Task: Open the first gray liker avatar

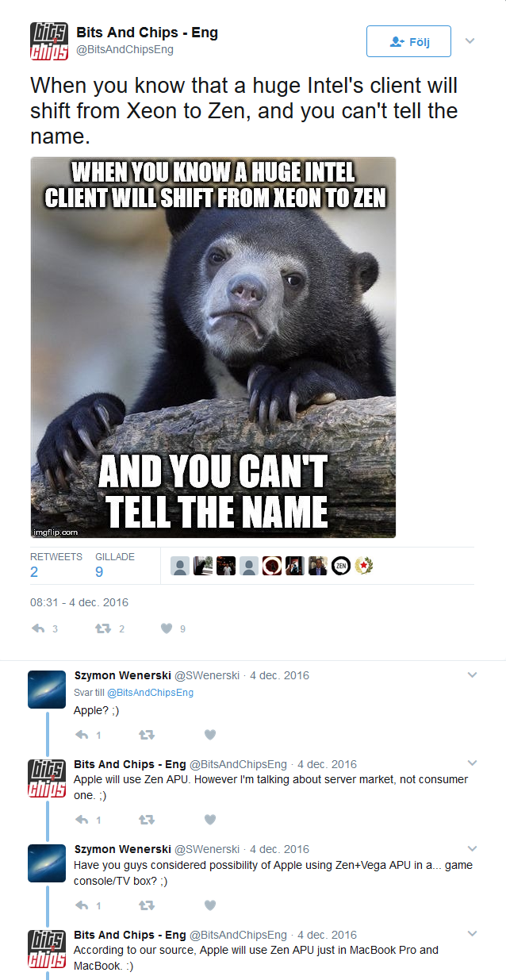Action: [180, 566]
